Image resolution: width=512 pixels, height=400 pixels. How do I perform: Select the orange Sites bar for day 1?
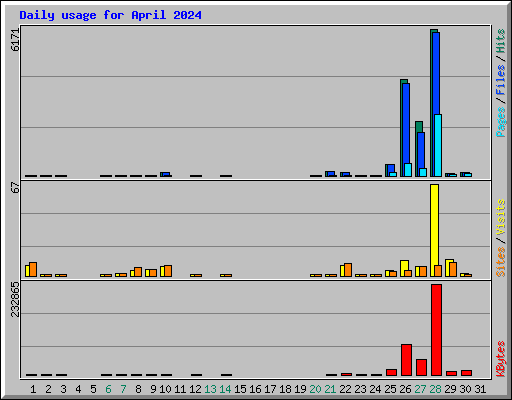pos(33,269)
